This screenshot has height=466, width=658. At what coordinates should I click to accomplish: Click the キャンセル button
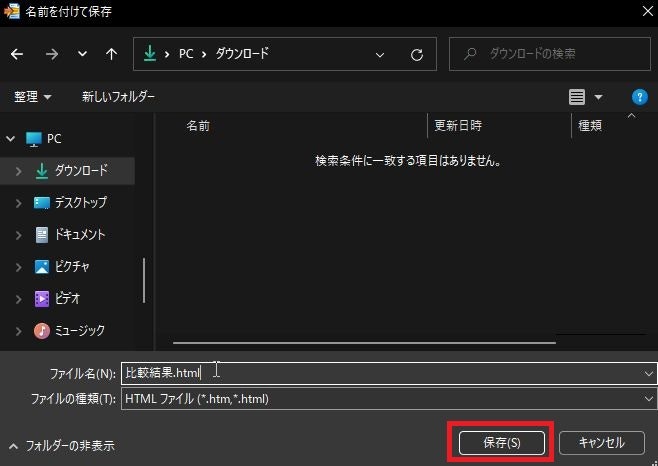click(x=602, y=443)
